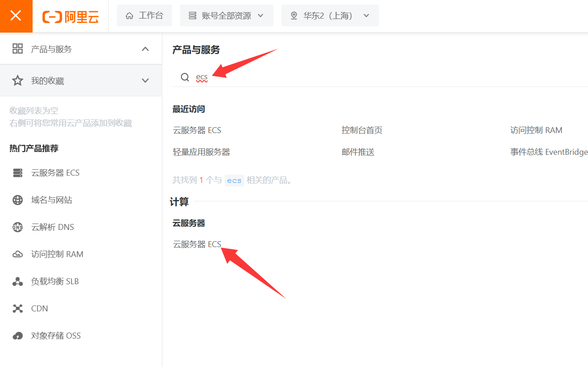This screenshot has width=588, height=367.
Task: Open 轻量应用服务器 from recent visits
Action: point(201,152)
